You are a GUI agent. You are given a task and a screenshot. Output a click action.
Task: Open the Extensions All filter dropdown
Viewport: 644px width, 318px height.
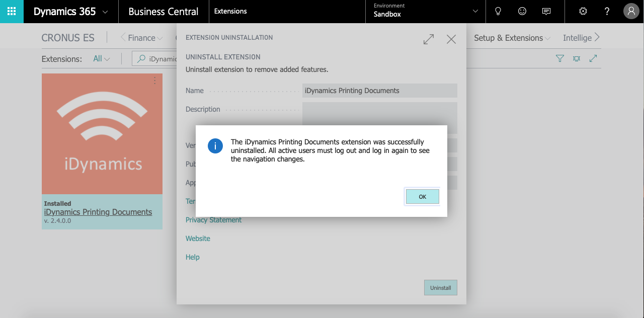coord(101,59)
